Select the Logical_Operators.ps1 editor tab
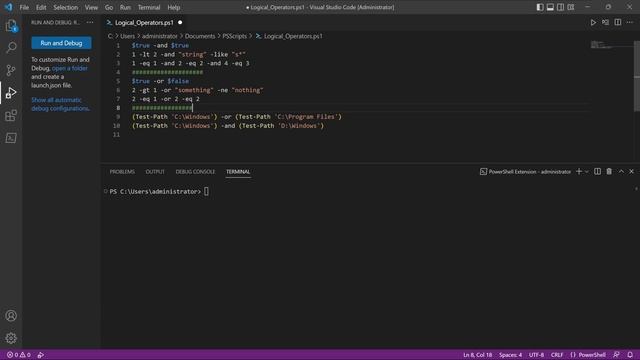 tap(144, 22)
